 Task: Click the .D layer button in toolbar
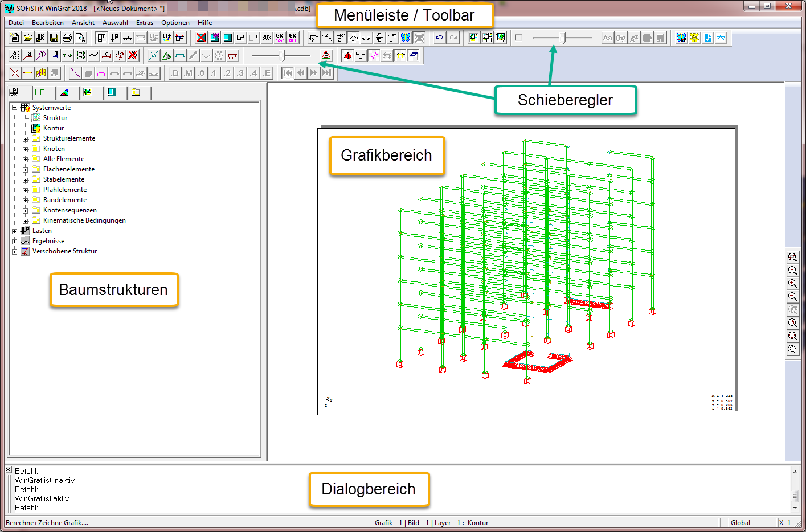click(x=174, y=73)
